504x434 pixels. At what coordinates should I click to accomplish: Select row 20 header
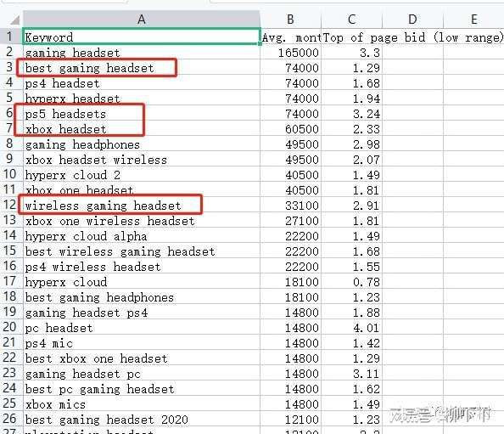pos(9,327)
